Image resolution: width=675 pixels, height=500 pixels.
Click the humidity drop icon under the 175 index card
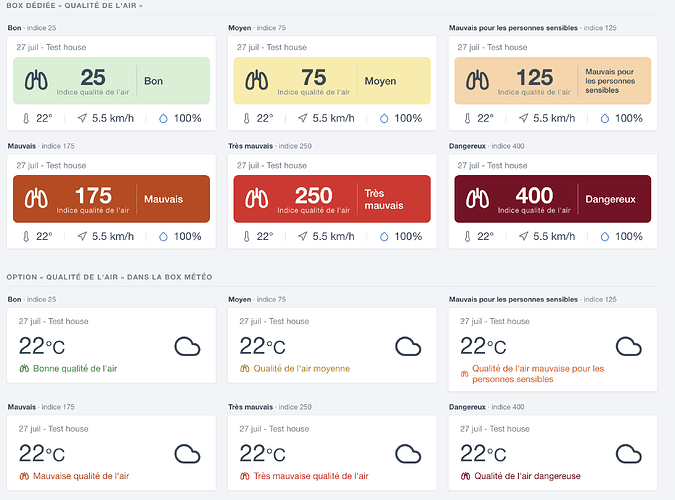pos(163,237)
